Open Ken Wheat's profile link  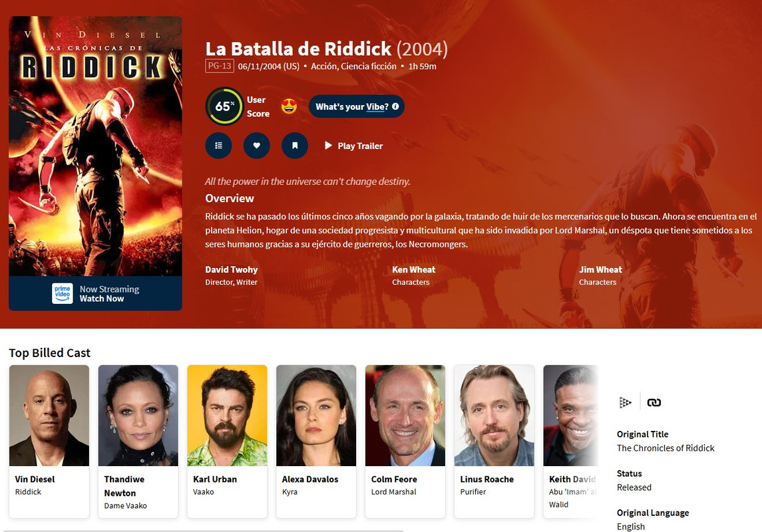(x=413, y=269)
